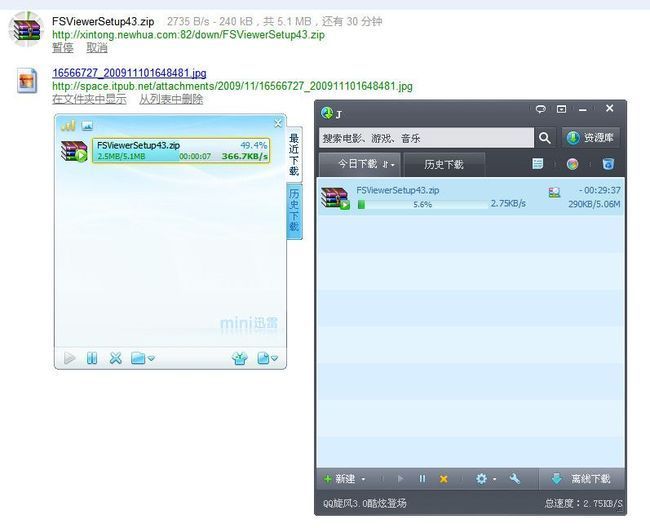The width and height of the screenshot is (650, 528).
Task: Click the 290KB/5.06M size text
Action: coord(594,203)
